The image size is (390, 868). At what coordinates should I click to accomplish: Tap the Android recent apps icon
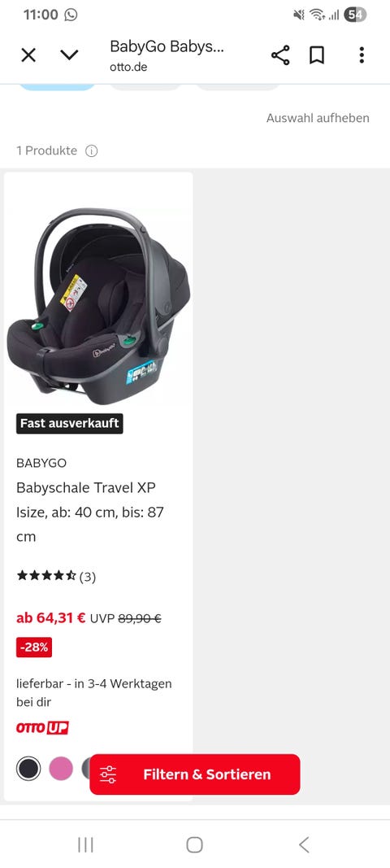(85, 844)
